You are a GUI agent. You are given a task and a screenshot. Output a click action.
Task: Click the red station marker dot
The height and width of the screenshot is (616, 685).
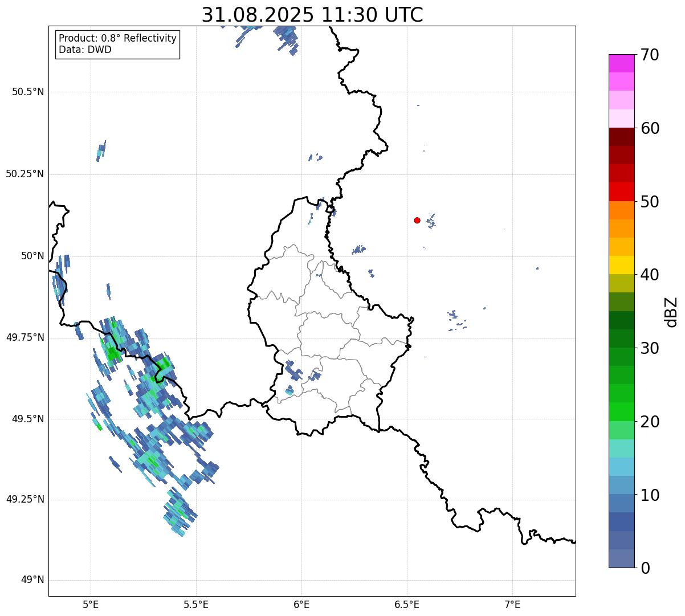[417, 220]
